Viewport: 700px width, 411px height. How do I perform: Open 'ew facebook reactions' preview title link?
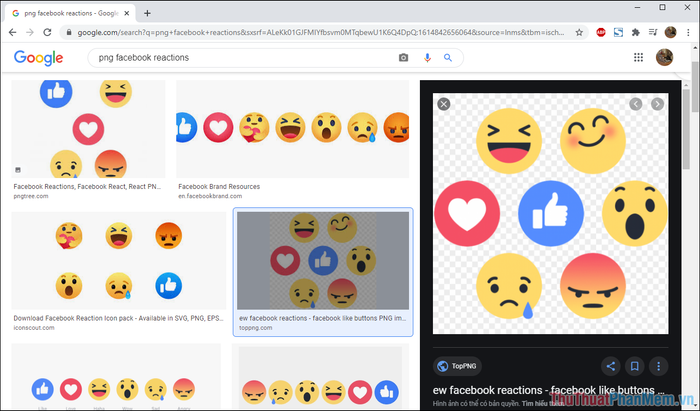coord(549,390)
